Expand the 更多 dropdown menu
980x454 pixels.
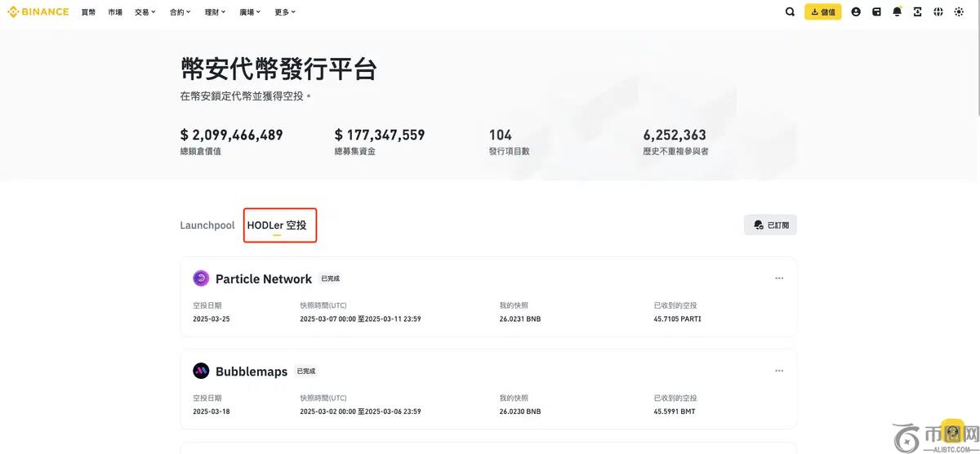[286, 12]
